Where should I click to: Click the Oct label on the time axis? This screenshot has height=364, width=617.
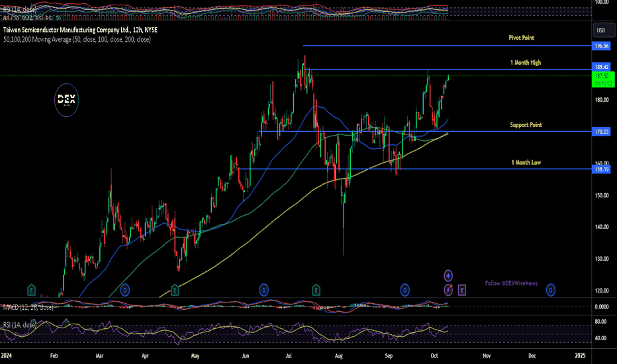(434, 356)
